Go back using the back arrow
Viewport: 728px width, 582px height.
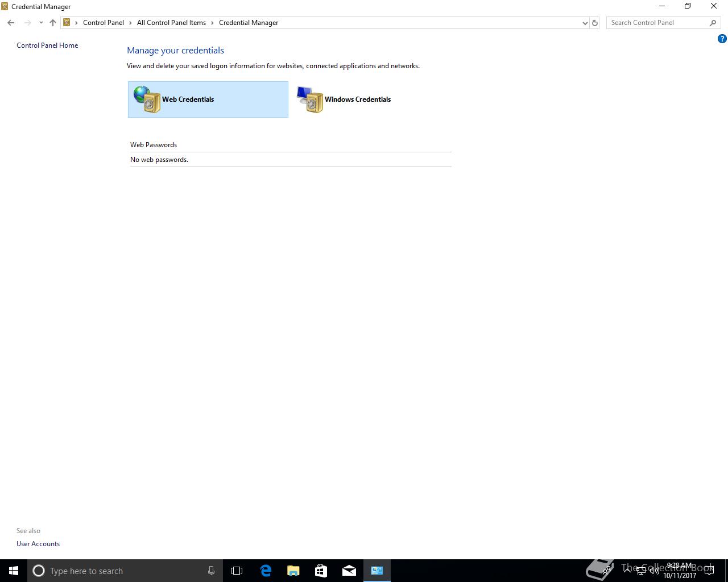pos(11,23)
